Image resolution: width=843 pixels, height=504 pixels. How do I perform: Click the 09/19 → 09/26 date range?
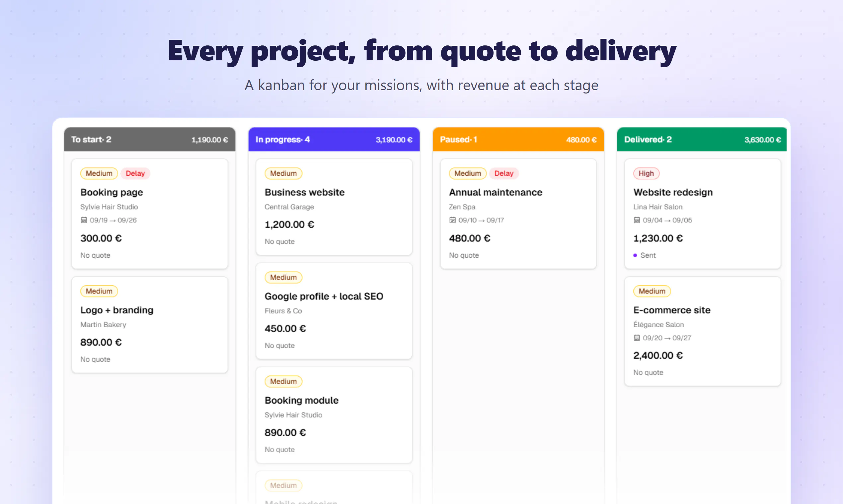coord(113,220)
